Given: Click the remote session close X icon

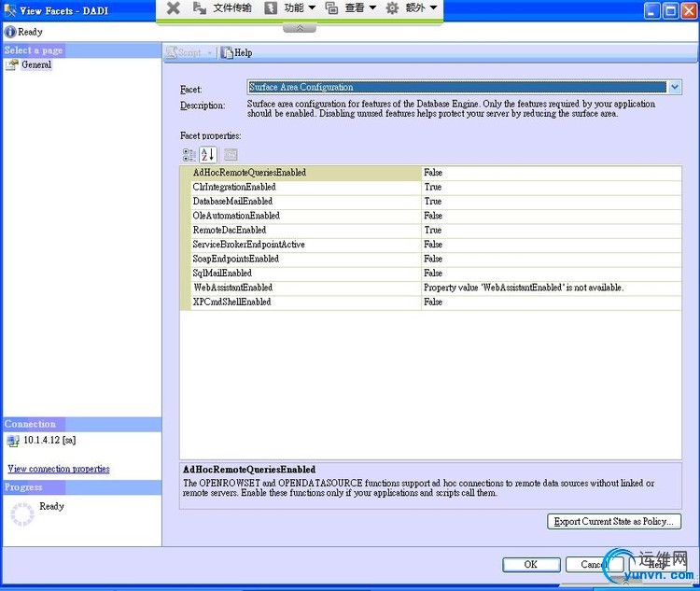Looking at the screenshot, I should tap(173, 8).
